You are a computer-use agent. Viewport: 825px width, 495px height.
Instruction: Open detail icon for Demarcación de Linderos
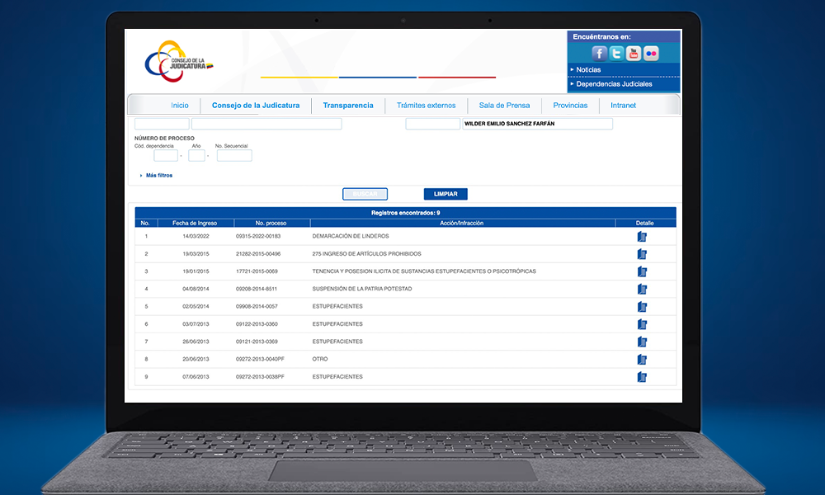[x=642, y=237]
